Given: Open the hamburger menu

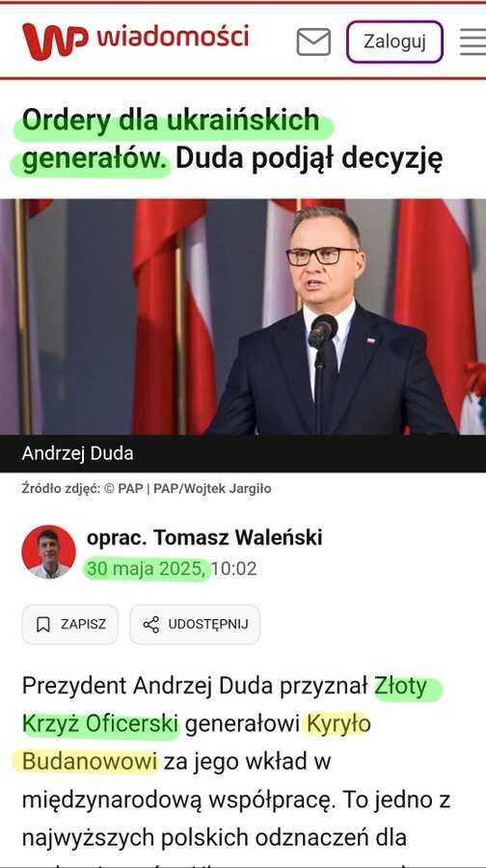Looking at the screenshot, I should tap(472, 42).
